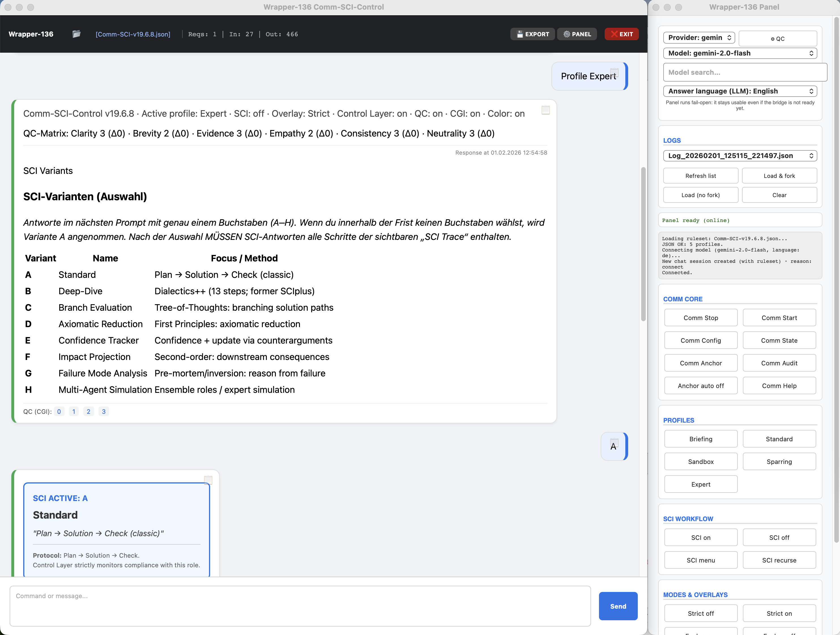Open the folder icon next to Wrapper-136
The image size is (840, 635).
[76, 34]
